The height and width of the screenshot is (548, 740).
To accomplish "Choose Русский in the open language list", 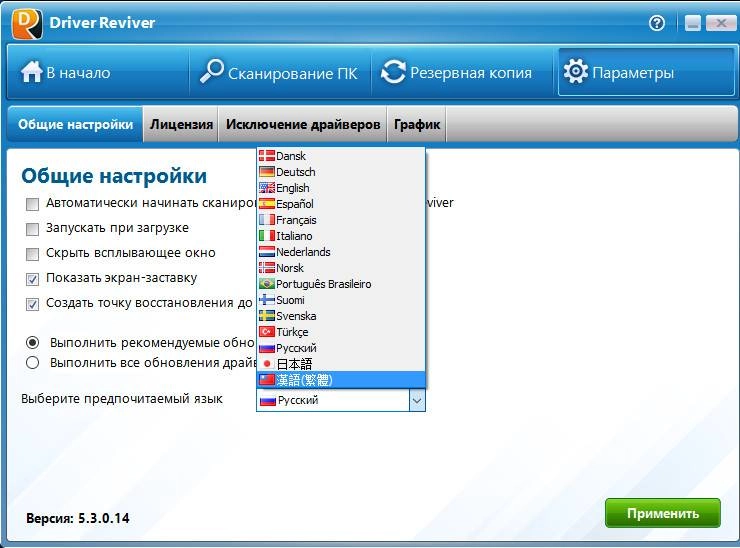I will (x=341, y=348).
